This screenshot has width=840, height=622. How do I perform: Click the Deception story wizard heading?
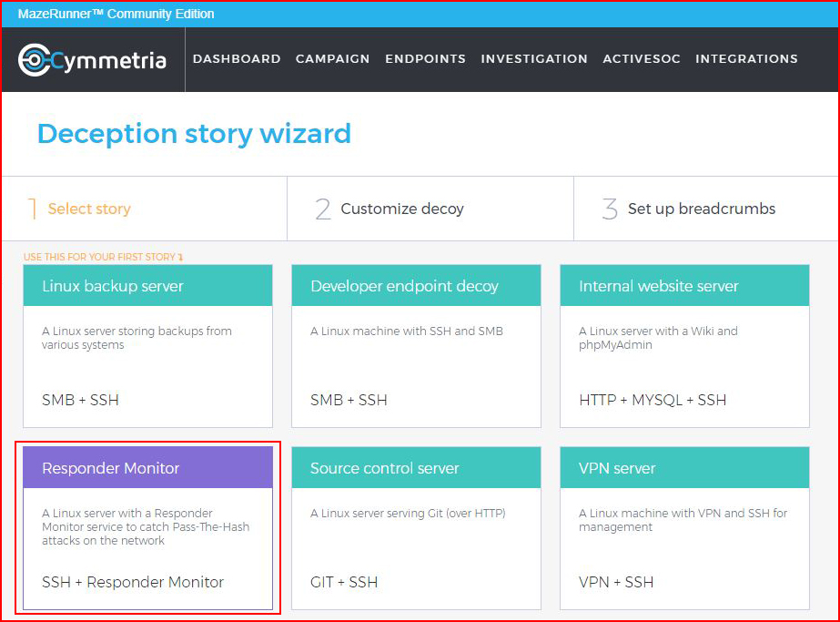pyautogui.click(x=194, y=134)
